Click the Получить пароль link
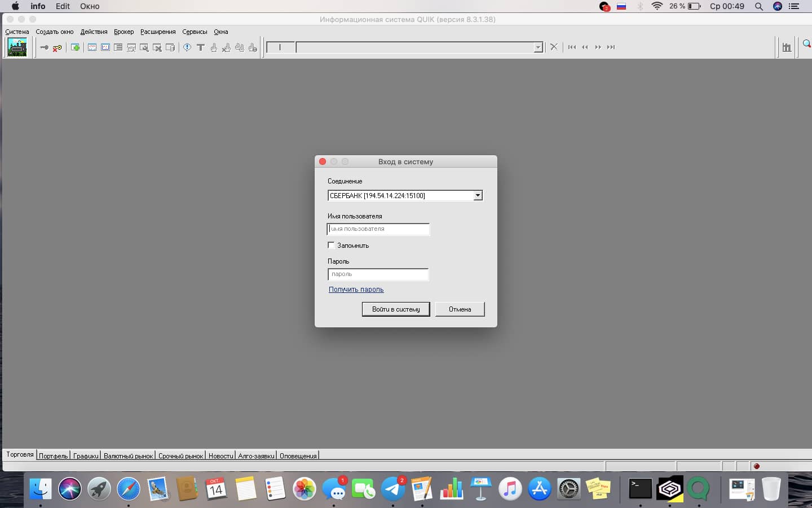 [x=356, y=290]
